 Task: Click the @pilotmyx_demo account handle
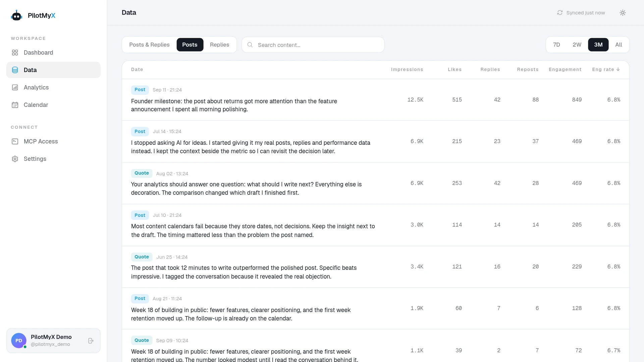pyautogui.click(x=50, y=345)
